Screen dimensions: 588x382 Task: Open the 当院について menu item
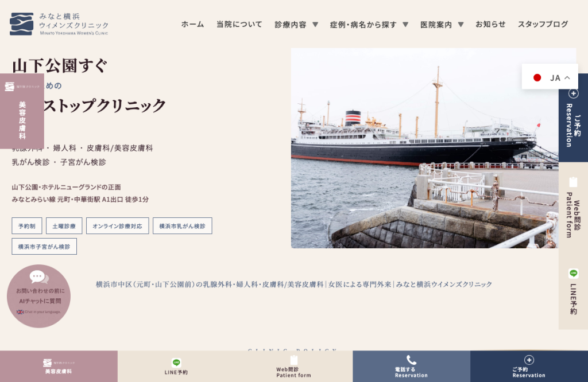pyautogui.click(x=239, y=24)
